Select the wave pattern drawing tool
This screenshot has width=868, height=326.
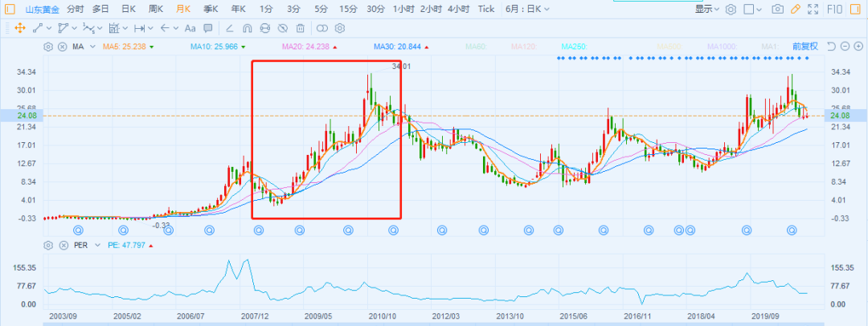pos(88,27)
